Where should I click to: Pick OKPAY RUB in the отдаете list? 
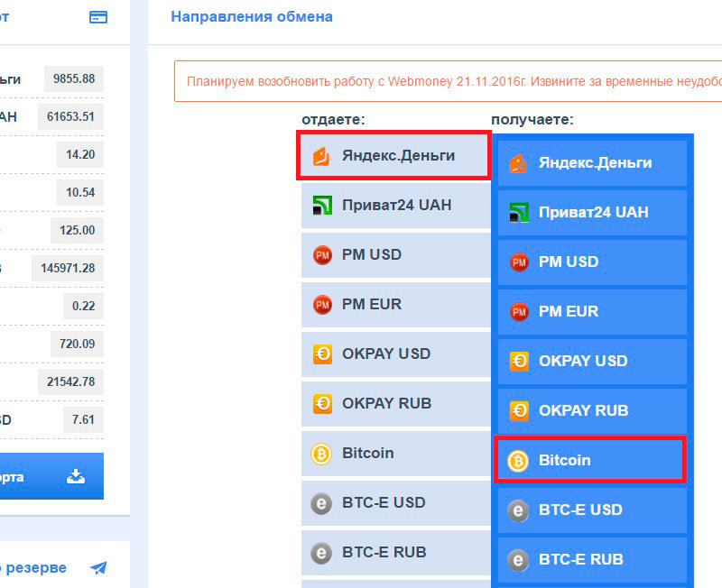[x=396, y=404]
